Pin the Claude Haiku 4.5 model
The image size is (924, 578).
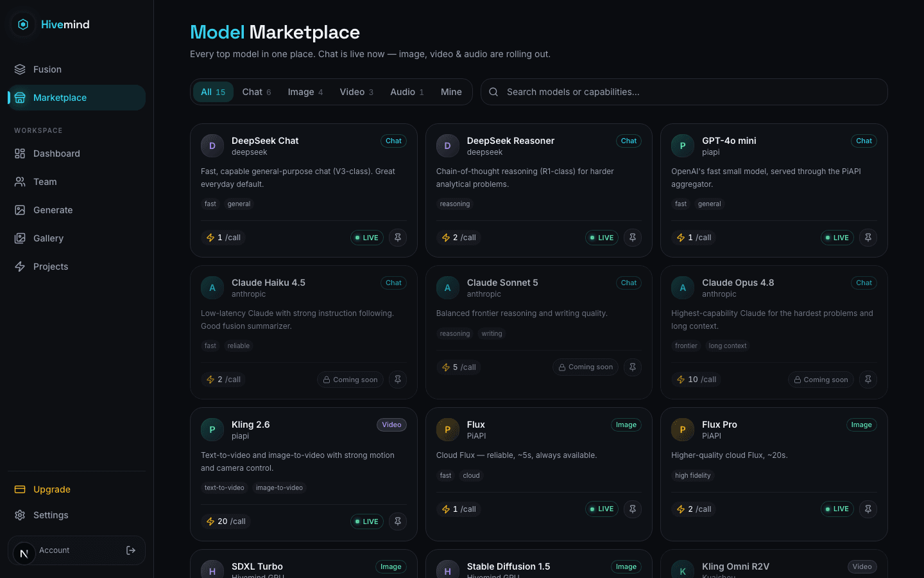398,380
